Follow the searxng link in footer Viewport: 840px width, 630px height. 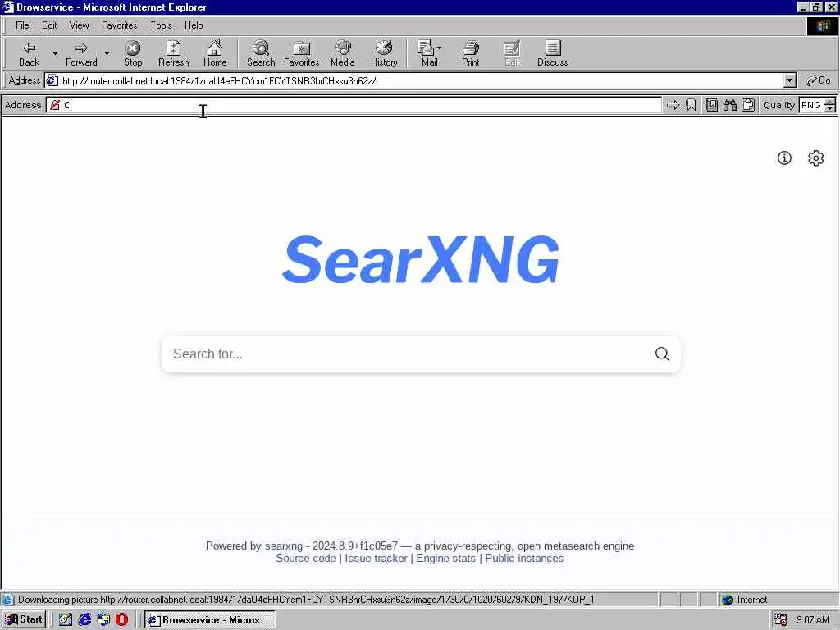pos(283,546)
